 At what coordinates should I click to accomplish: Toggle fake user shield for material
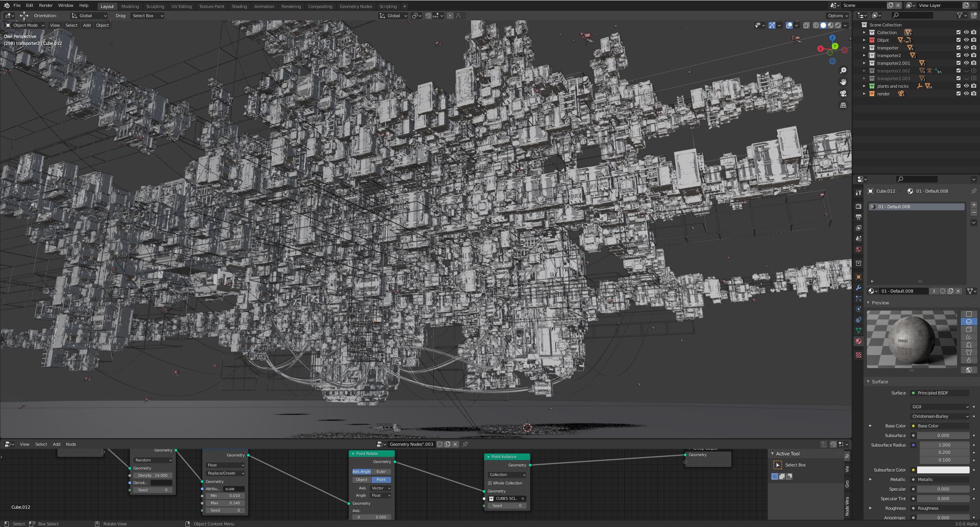(x=943, y=291)
